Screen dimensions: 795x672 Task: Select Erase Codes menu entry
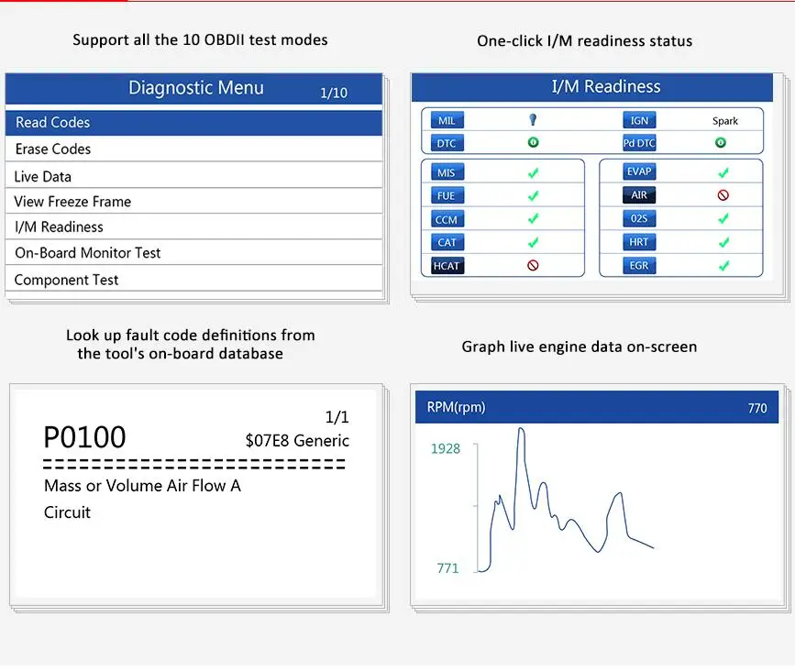point(193,149)
